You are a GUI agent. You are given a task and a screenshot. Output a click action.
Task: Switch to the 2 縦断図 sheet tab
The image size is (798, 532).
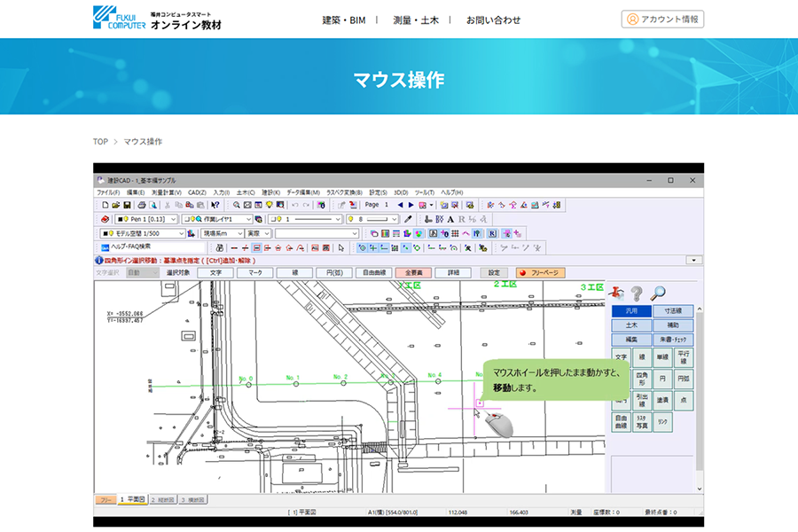point(163,500)
